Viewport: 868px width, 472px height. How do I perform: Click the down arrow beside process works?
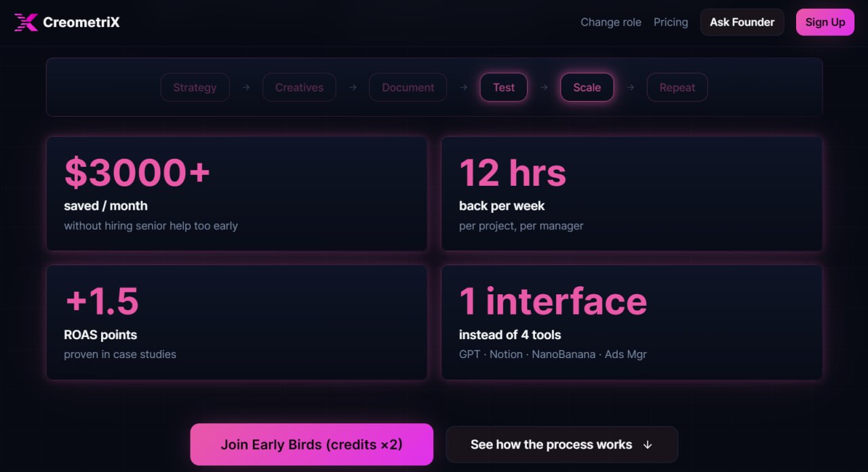point(647,445)
